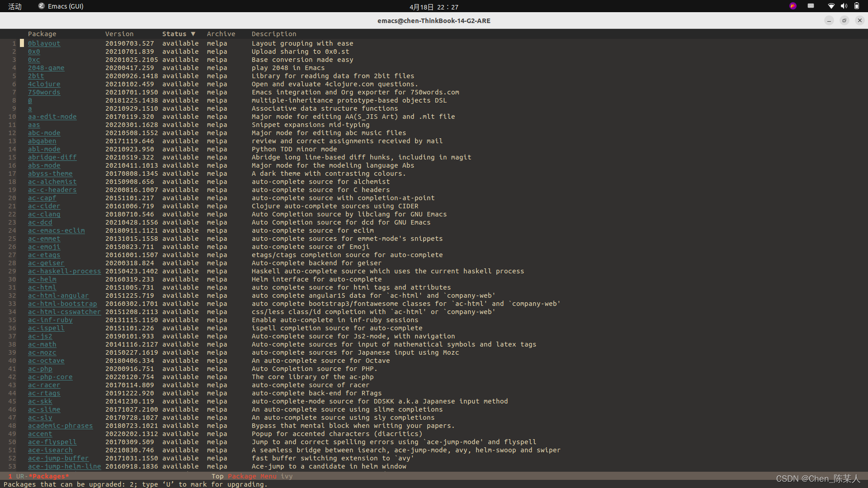This screenshot has width=868, height=488.
Task: Sort the list by the Status column
Action: point(179,34)
